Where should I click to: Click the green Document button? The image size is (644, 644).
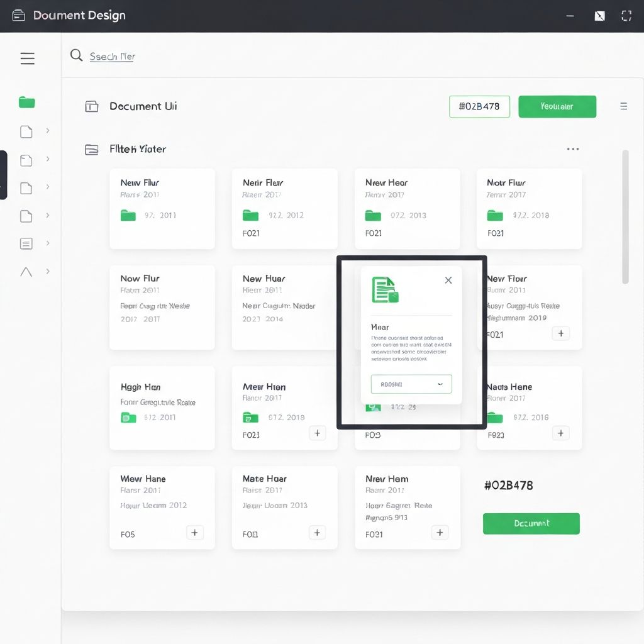(x=531, y=523)
